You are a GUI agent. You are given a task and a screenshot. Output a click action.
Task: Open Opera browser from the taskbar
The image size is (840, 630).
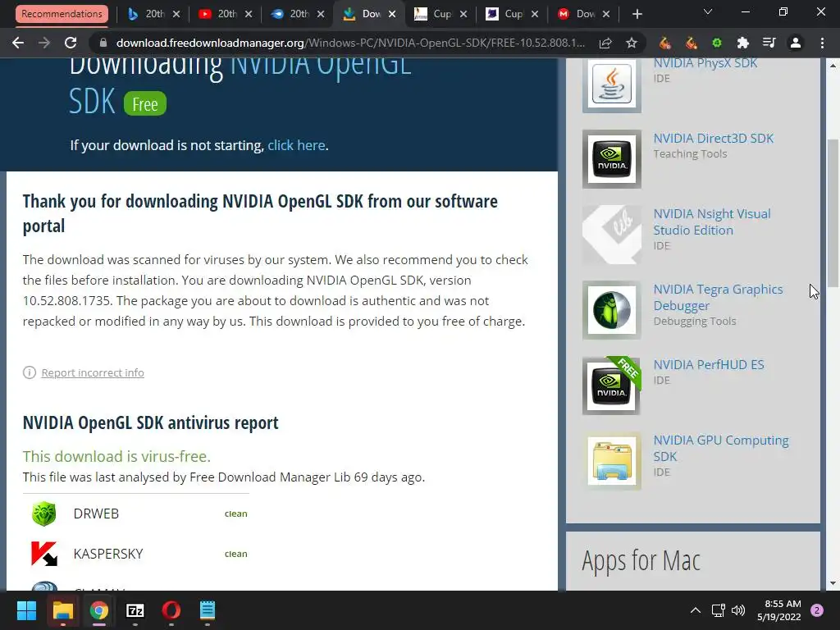click(x=171, y=610)
